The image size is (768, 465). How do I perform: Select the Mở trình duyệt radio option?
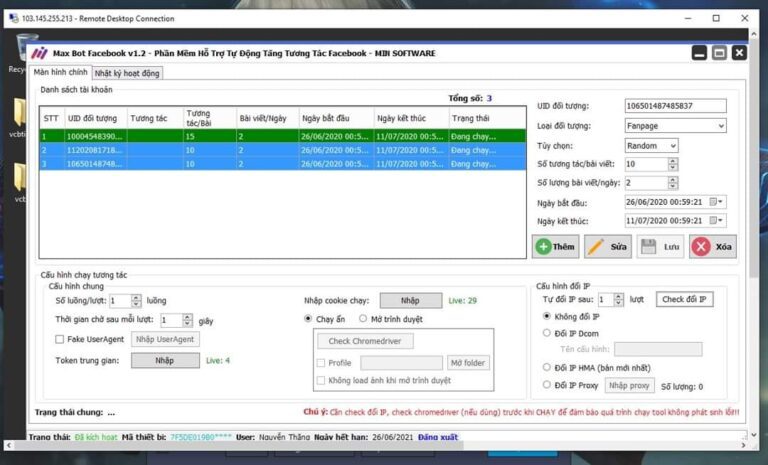(x=364, y=319)
